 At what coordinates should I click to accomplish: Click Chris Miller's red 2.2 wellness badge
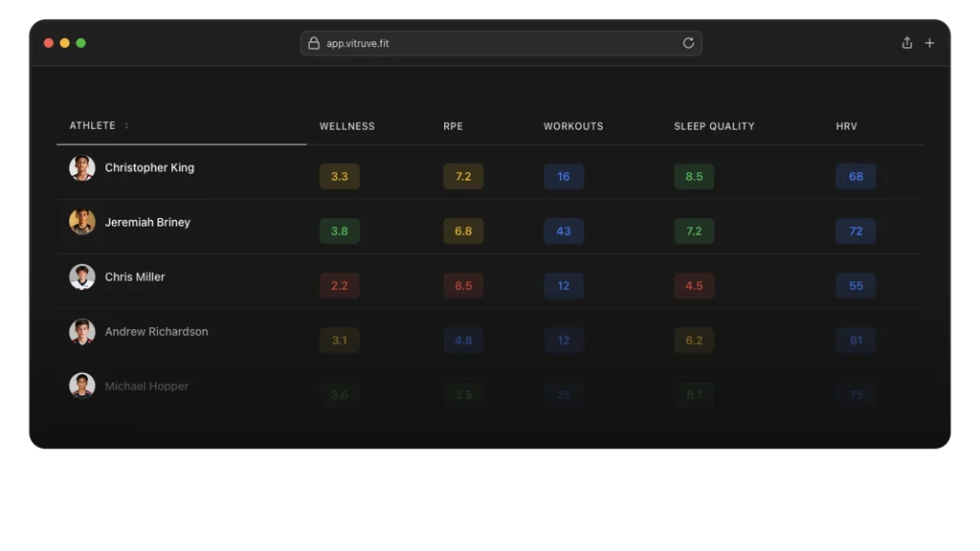point(340,286)
